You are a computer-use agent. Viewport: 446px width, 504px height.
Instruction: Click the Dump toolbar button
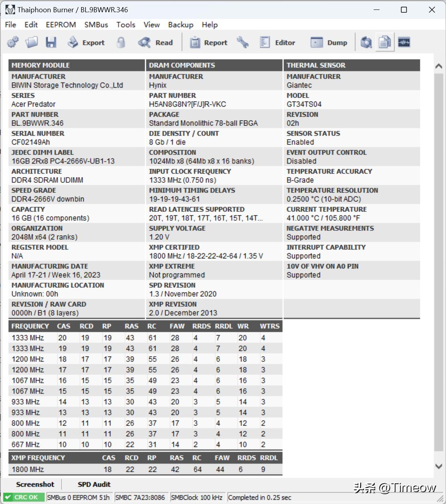point(329,42)
